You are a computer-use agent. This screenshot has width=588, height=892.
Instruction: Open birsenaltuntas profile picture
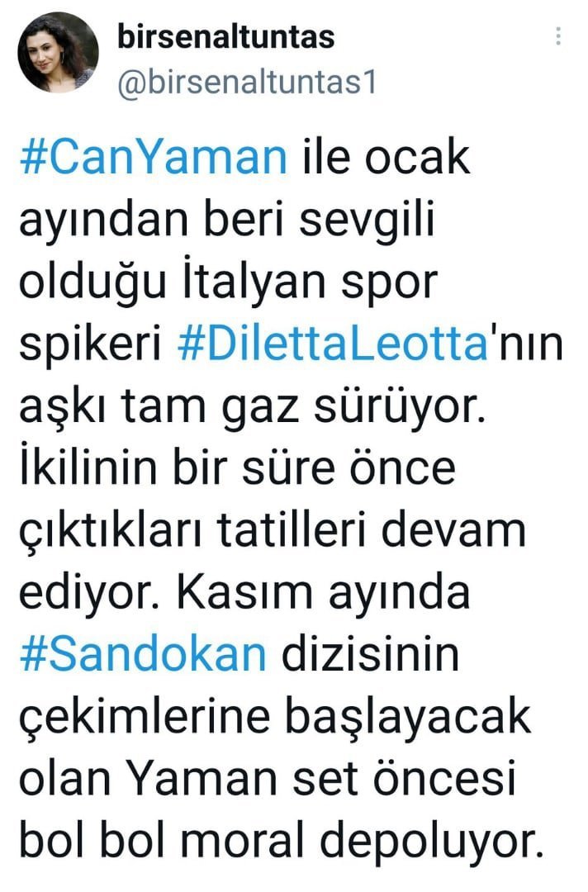coord(58,52)
